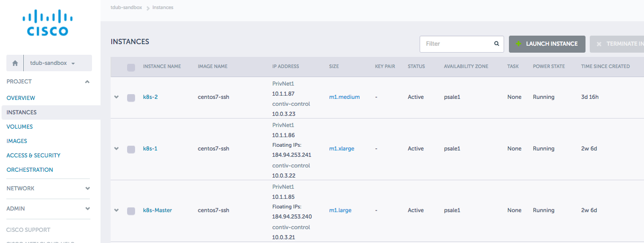This screenshot has width=644, height=243.
Task: Select IP address 10.0.3.22
Action: click(283, 175)
